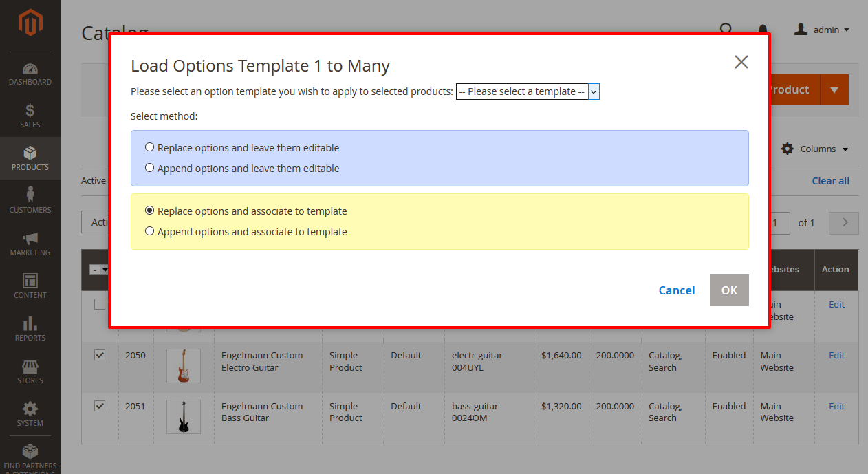This screenshot has width=868, height=474.
Task: Open the Dashboard sidebar icon
Action: pyautogui.click(x=30, y=69)
